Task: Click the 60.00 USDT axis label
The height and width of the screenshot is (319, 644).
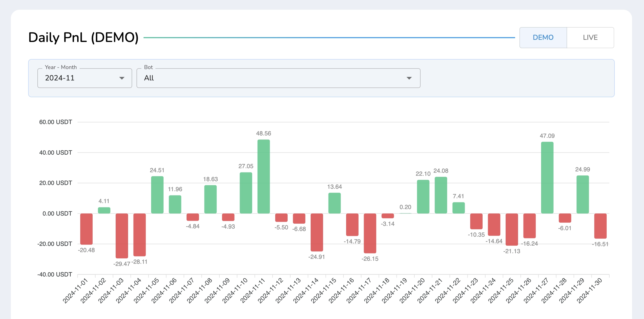Action: [x=56, y=122]
